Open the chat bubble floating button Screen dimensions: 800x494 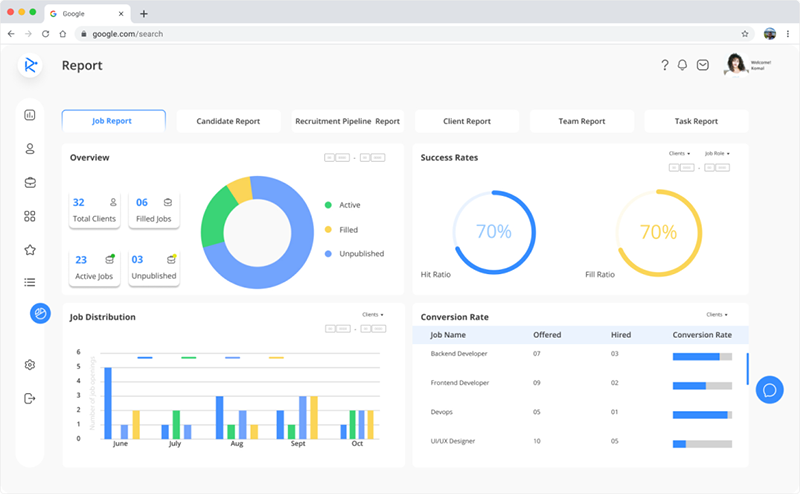tap(769, 390)
